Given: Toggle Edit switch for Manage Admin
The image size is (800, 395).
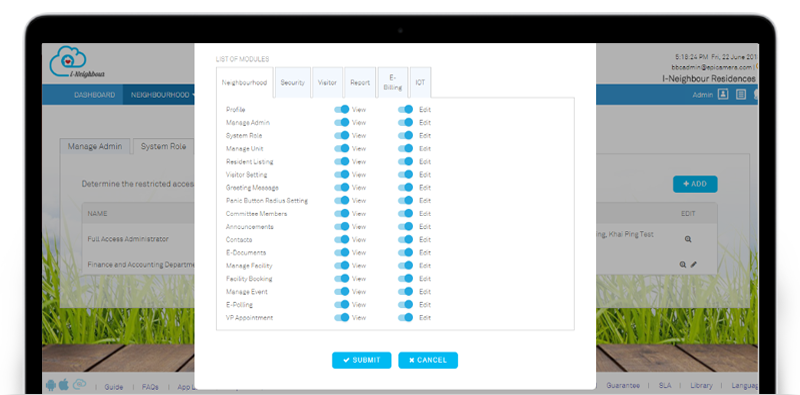Looking at the screenshot, I should [405, 122].
